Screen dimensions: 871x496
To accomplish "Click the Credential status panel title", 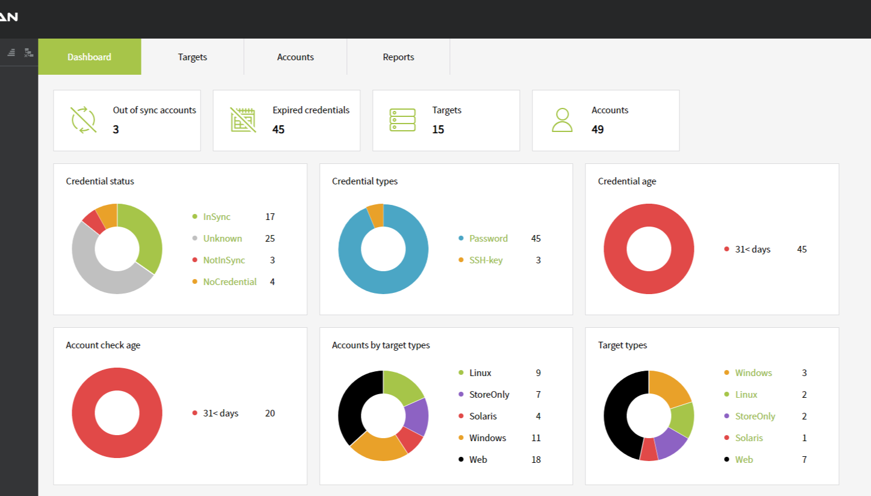I will [100, 181].
